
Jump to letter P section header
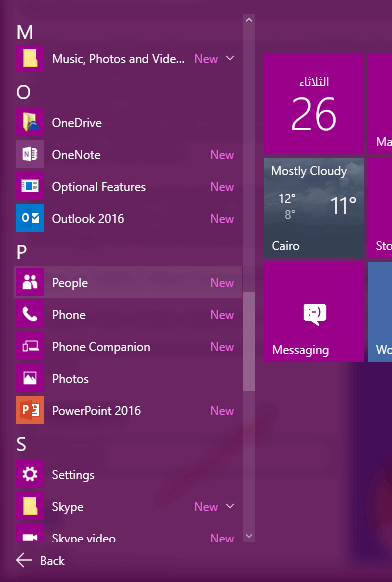point(22,252)
